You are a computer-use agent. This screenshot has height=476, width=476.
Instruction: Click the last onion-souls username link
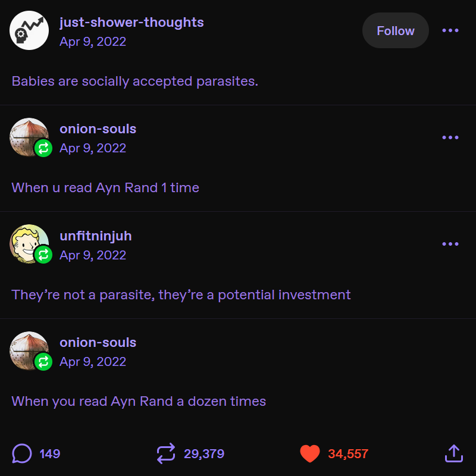98,343
